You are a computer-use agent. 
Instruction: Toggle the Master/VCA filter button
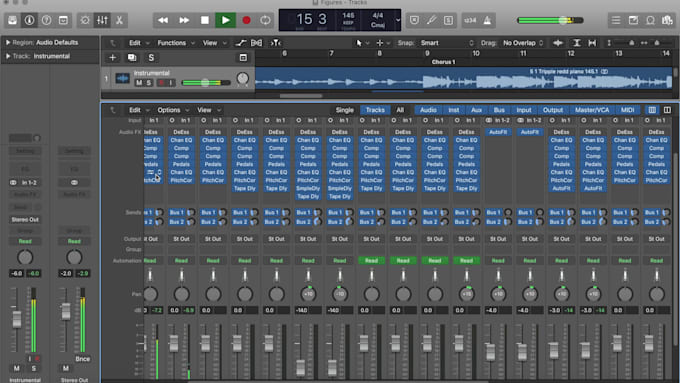pos(592,110)
